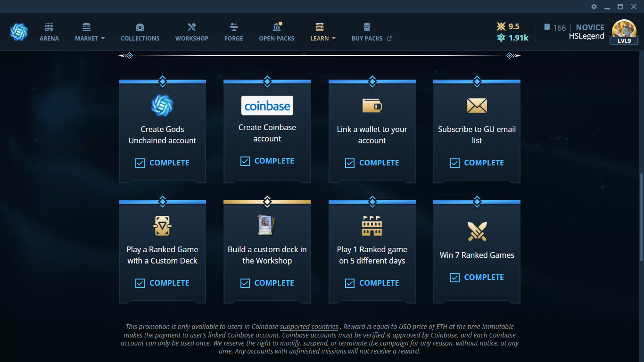
Task: Click the Coinbase logo image
Action: tap(267, 106)
